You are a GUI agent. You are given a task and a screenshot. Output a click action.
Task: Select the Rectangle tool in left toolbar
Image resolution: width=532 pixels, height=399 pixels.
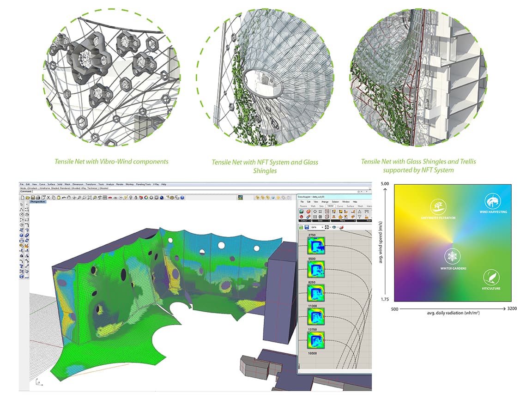tap(27, 219)
